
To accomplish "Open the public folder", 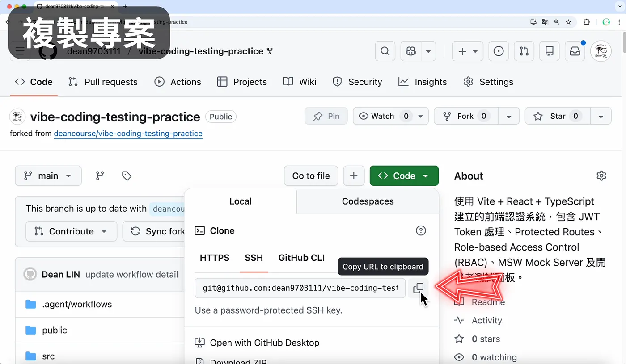I will (55, 330).
